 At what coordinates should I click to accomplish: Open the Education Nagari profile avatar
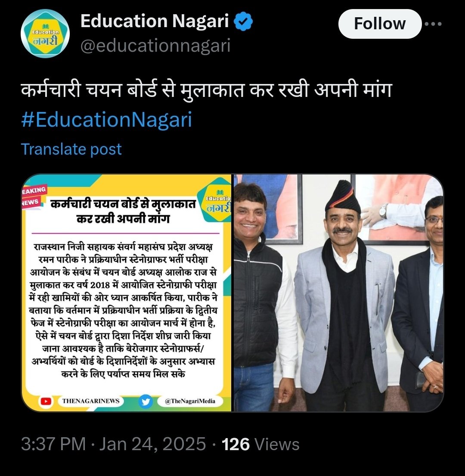pos(45,34)
